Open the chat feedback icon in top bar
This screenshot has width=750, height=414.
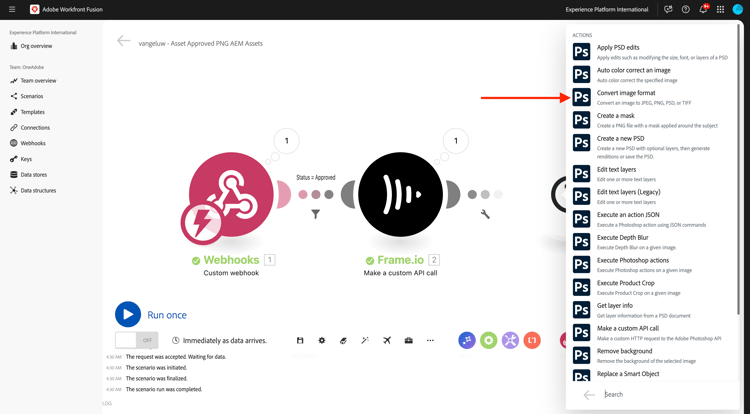tap(668, 9)
